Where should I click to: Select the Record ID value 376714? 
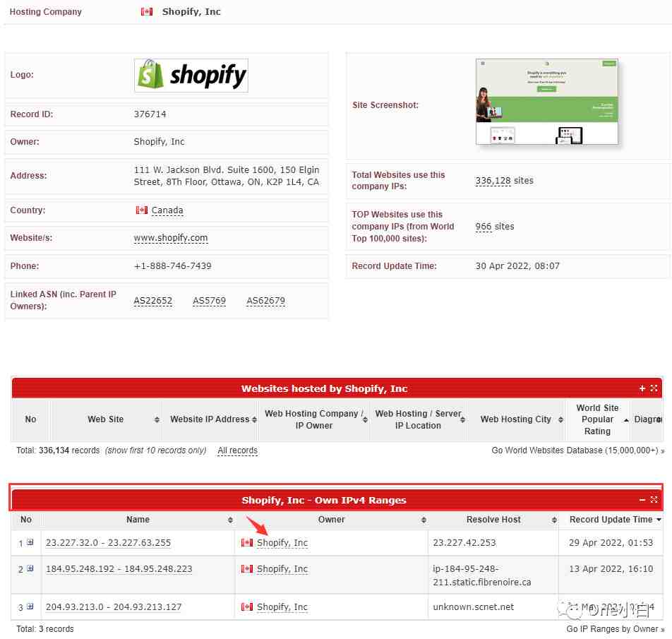coord(150,114)
